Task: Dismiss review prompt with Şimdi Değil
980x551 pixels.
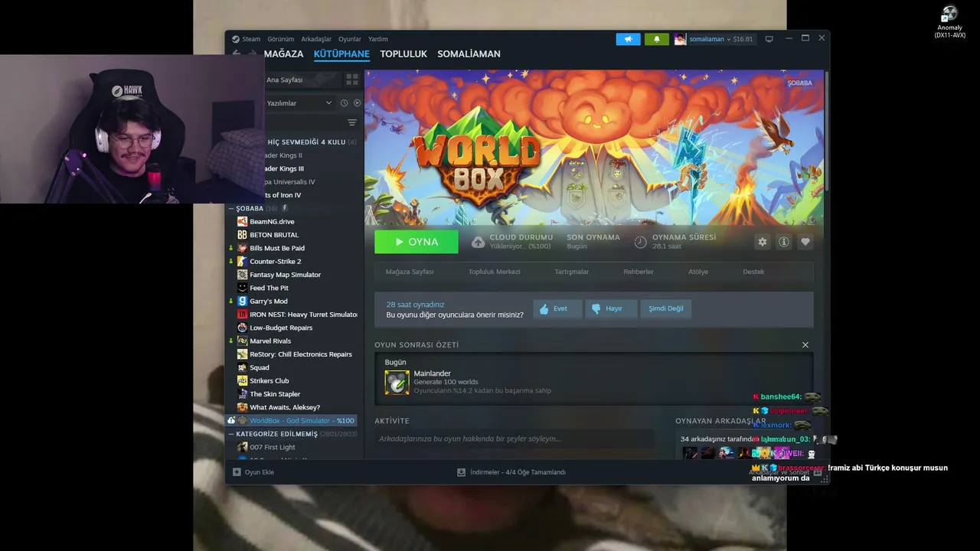Action: tap(666, 308)
